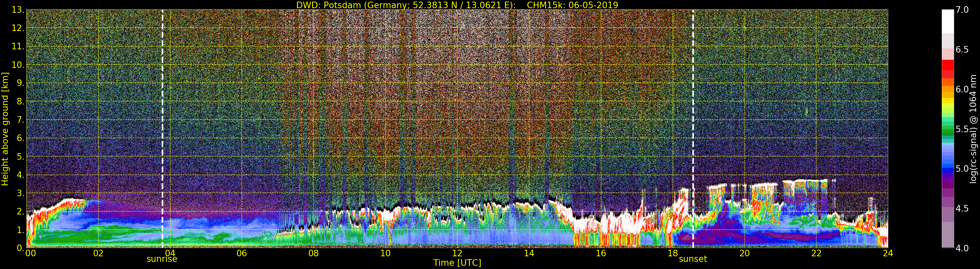Click the height axis tick label '6.'
The height and width of the screenshot is (269, 980).
click(21, 138)
